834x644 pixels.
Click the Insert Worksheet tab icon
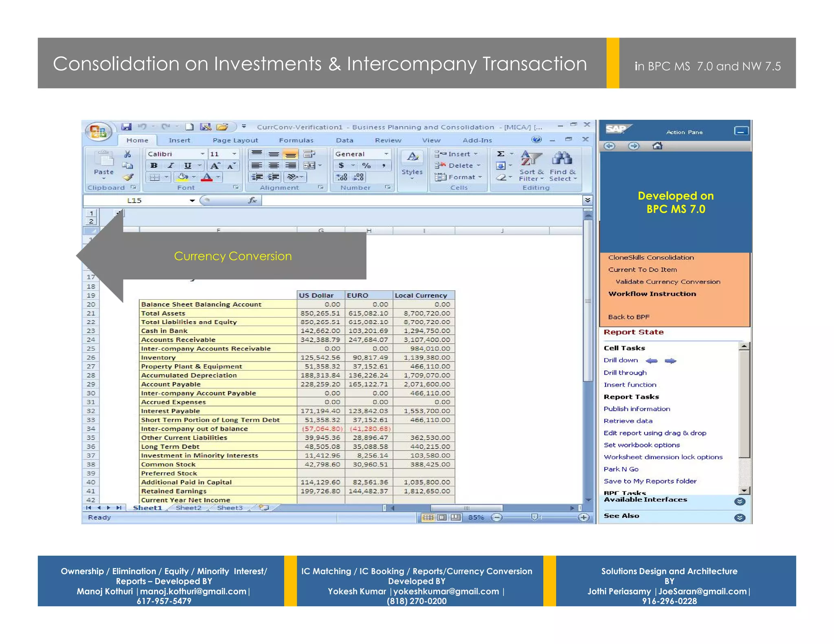[x=264, y=508]
